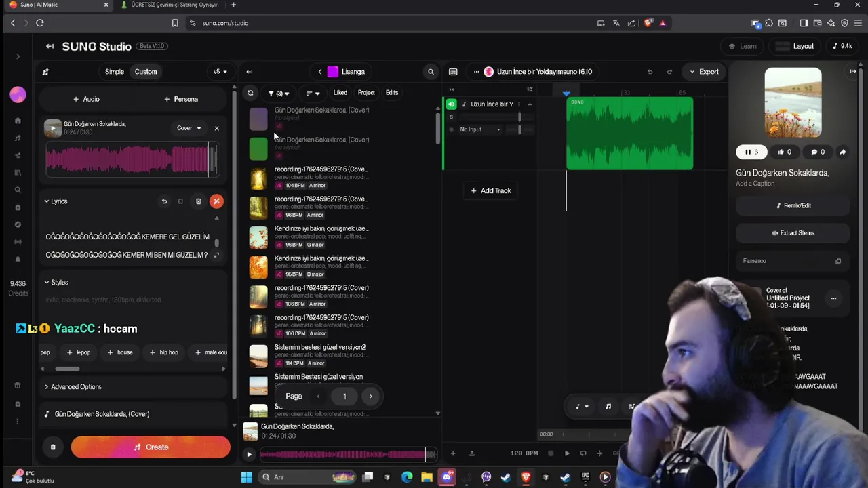Refresh the song list

[250, 93]
